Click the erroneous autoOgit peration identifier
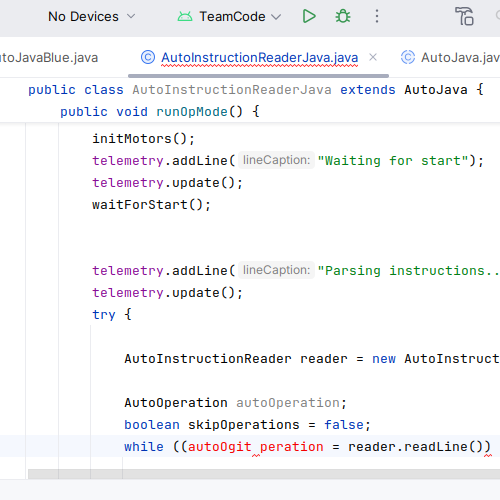 [x=256, y=447]
